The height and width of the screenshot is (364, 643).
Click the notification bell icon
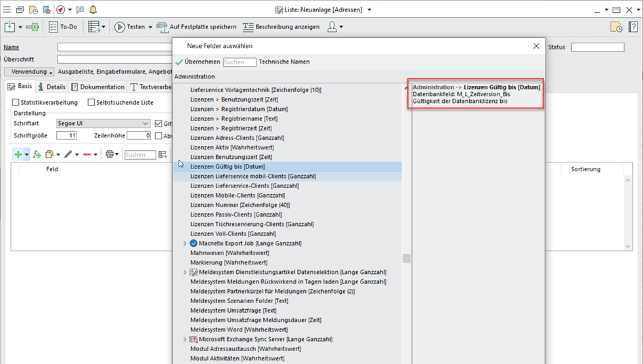click(93, 9)
